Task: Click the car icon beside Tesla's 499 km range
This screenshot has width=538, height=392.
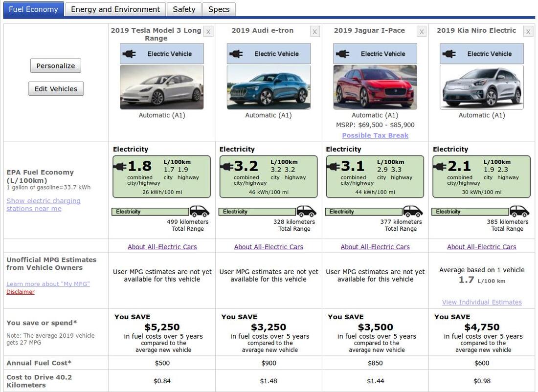Action: [x=200, y=211]
